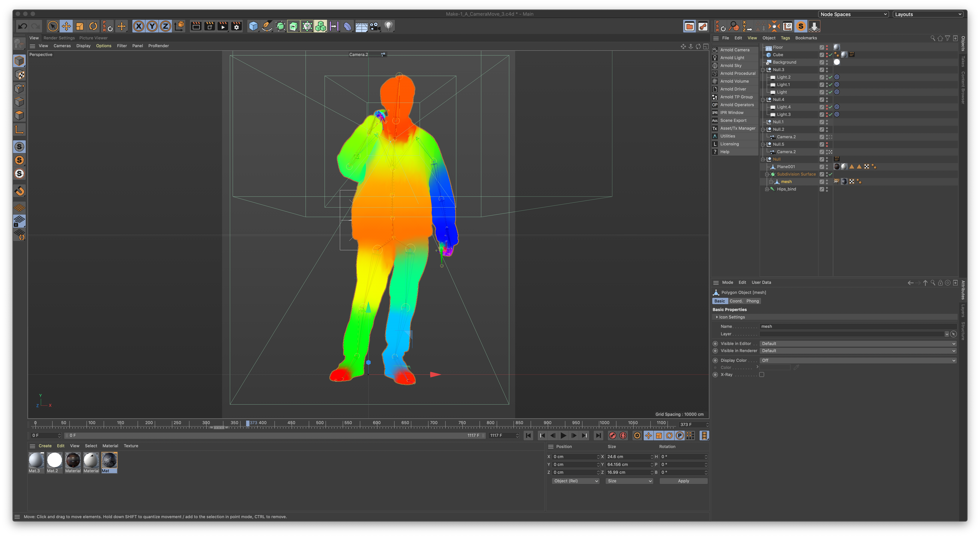This screenshot has height=537, width=980.
Task: Open the View menu in viewport
Action: pyautogui.click(x=43, y=46)
